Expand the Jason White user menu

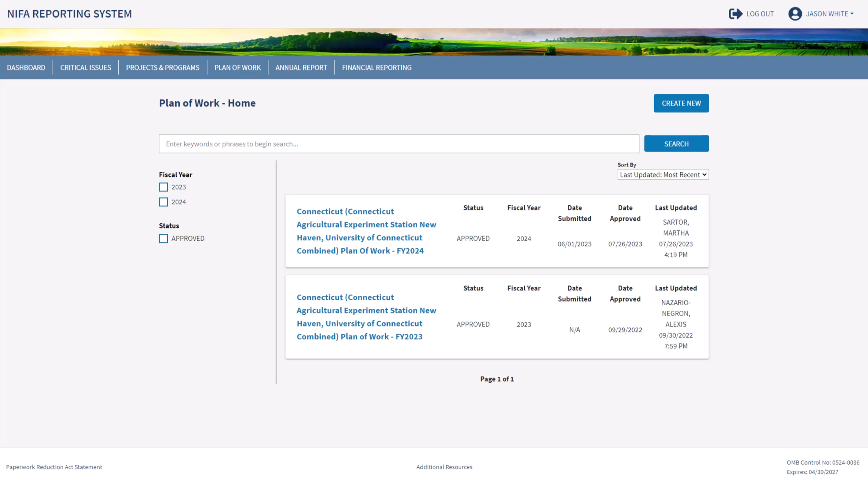[x=829, y=14]
